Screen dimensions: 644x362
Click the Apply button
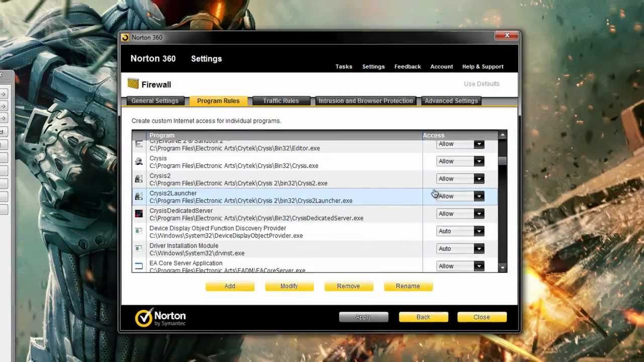(x=363, y=317)
